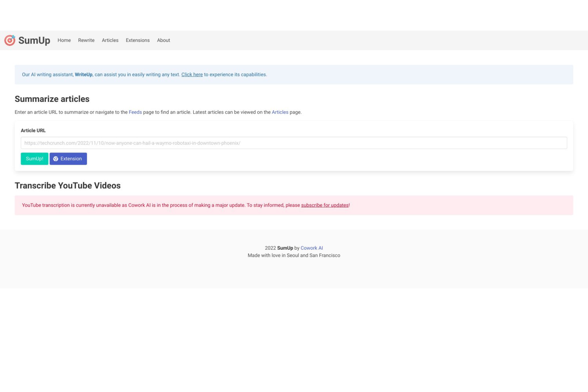Open the Feeds page link

pyautogui.click(x=135, y=112)
